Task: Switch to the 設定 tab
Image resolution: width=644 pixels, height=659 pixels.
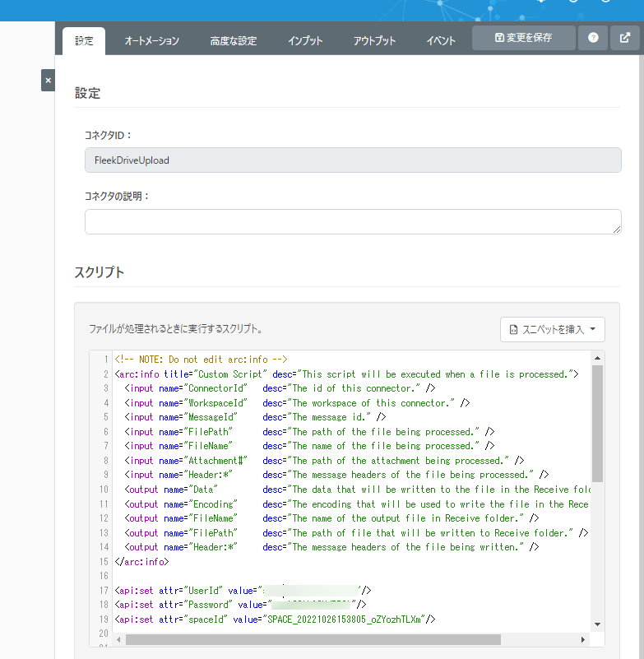Action: [84, 40]
